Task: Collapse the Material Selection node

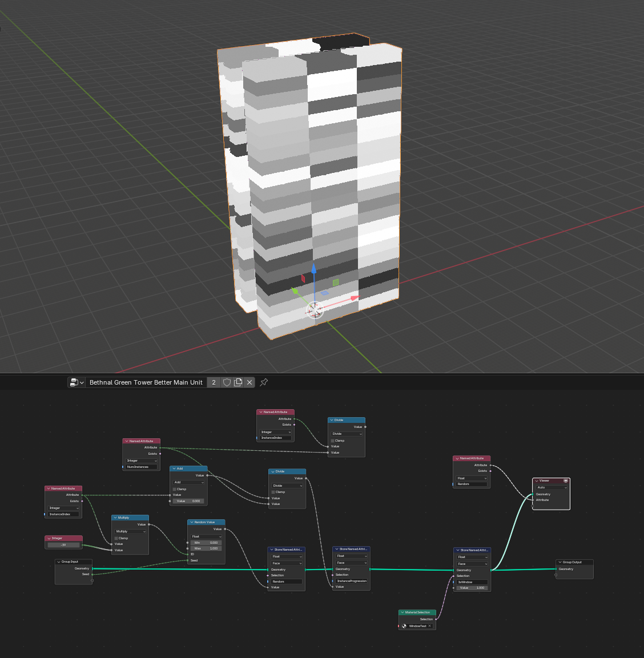Action: [402, 612]
